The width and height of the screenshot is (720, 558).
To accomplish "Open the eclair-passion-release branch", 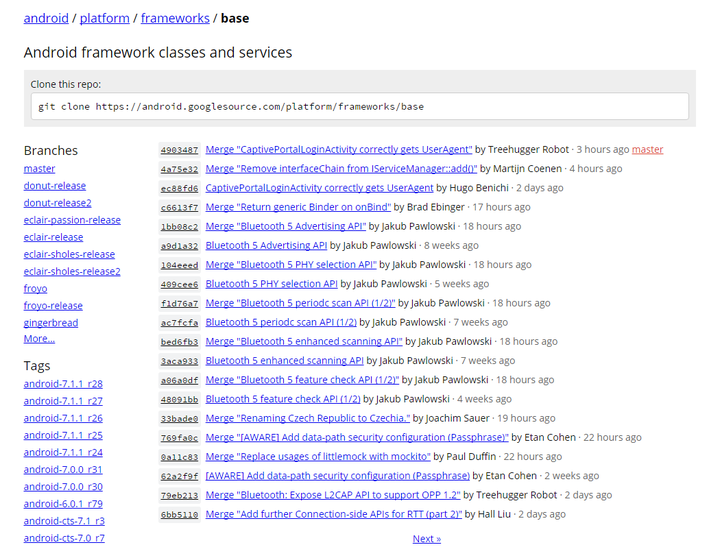I will click(72, 220).
